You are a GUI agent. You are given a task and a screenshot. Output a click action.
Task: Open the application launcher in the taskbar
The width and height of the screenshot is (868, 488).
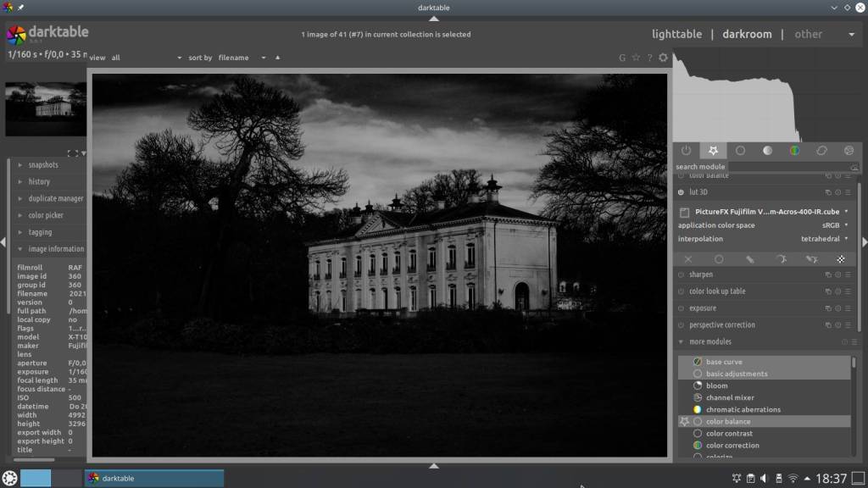pyautogui.click(x=9, y=478)
